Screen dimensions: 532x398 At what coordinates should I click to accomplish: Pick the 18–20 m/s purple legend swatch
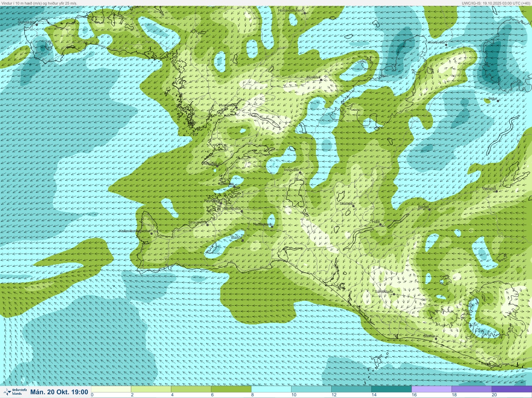471,389
